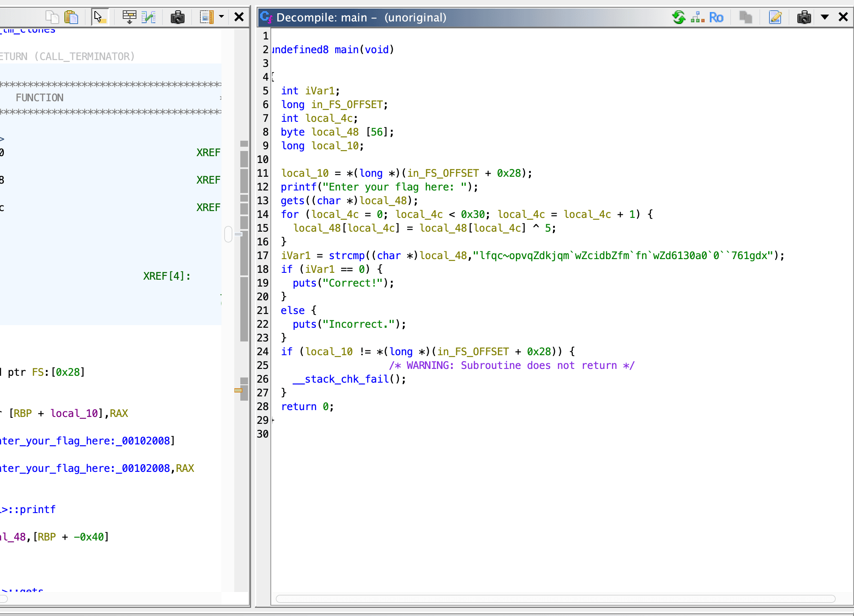
Task: Click the blue Ro icon in Decompile toolbar
Action: coord(716,17)
